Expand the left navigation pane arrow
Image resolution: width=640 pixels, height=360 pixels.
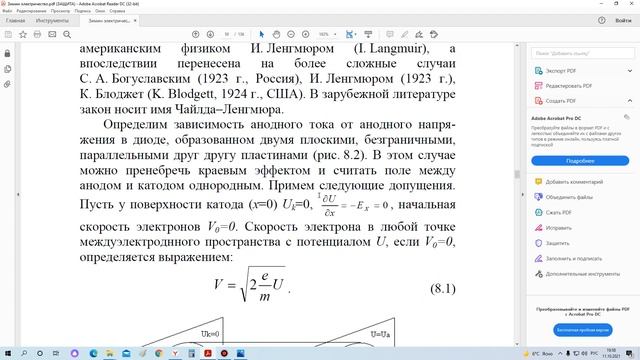click(x=18, y=195)
